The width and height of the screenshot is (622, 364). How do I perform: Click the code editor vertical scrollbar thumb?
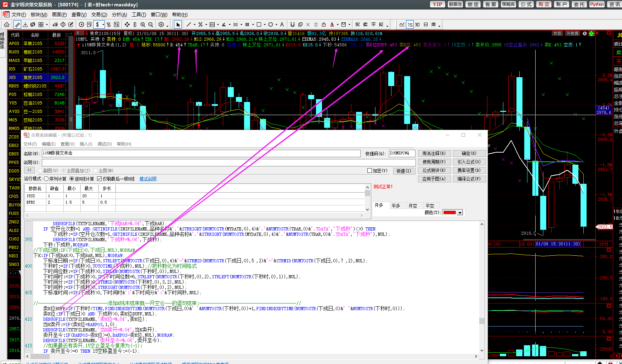482,321
